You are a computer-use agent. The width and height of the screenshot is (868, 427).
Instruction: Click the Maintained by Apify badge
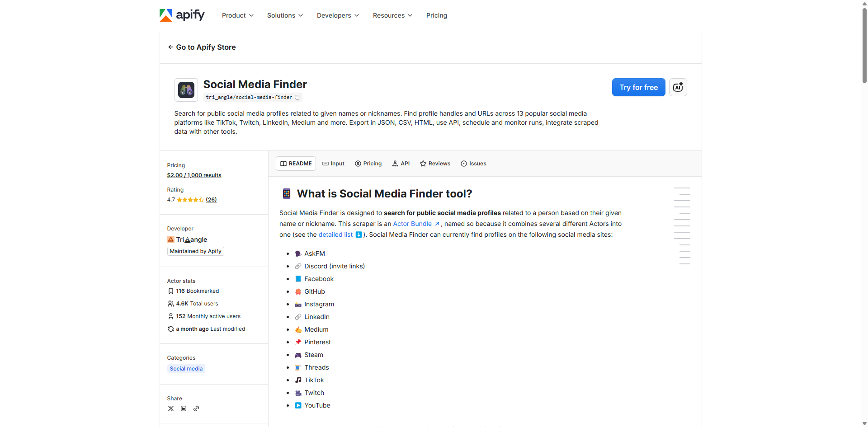click(195, 251)
